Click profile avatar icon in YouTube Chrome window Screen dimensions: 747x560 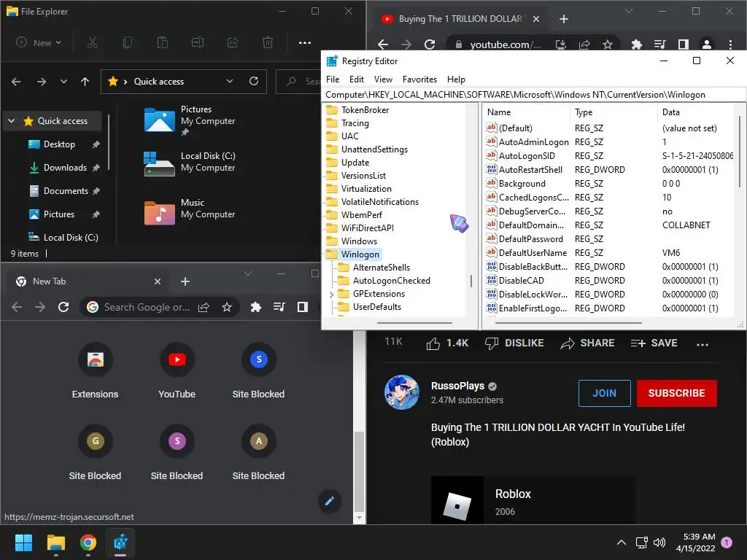tap(707, 44)
